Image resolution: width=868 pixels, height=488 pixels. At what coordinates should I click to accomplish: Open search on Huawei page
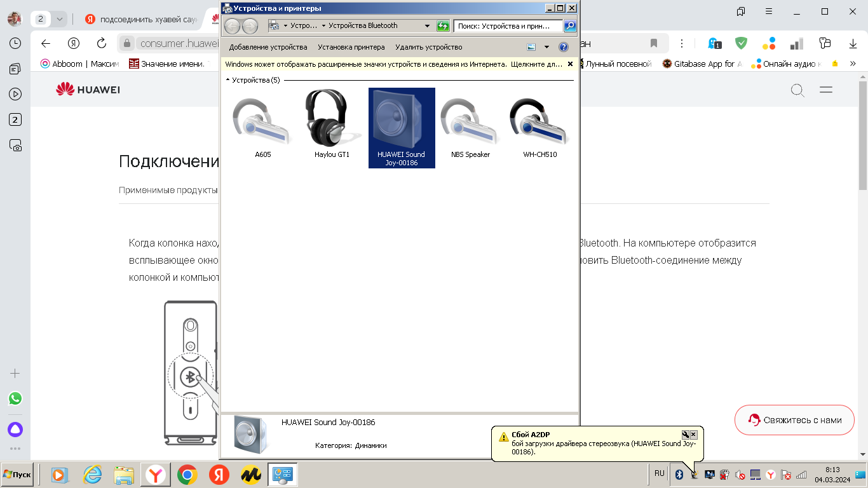[797, 90]
